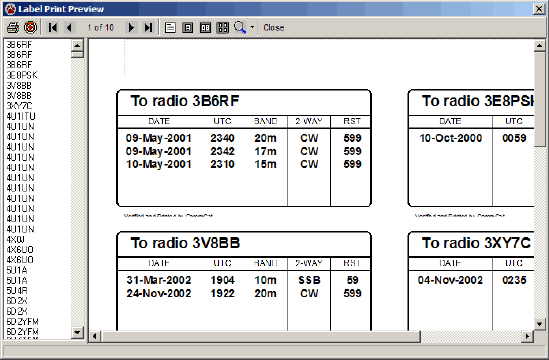The image size is (549, 360).
Task: Switch to whole page fit view
Action: (x=188, y=28)
